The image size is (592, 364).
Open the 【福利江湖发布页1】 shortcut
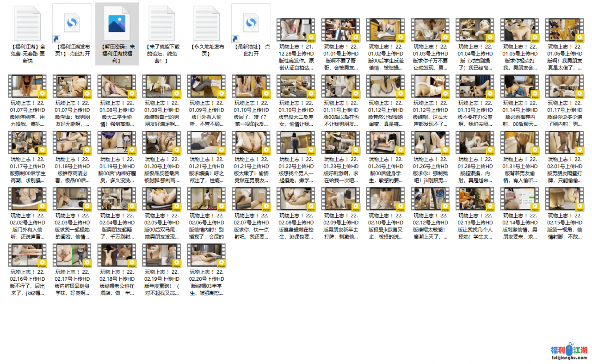point(72,24)
